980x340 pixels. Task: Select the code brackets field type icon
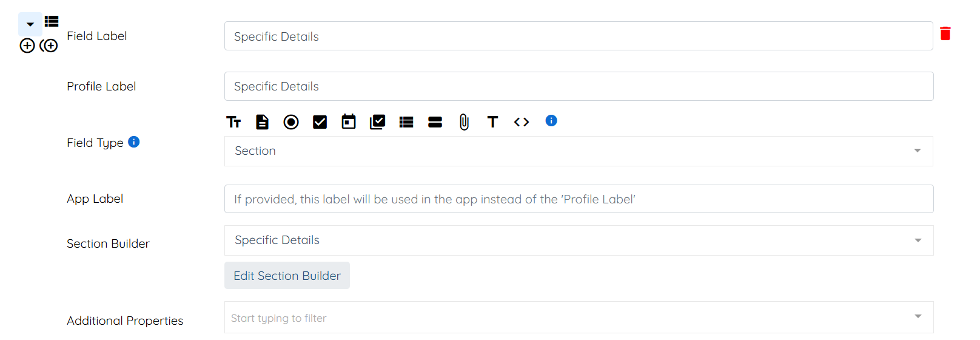(522, 122)
